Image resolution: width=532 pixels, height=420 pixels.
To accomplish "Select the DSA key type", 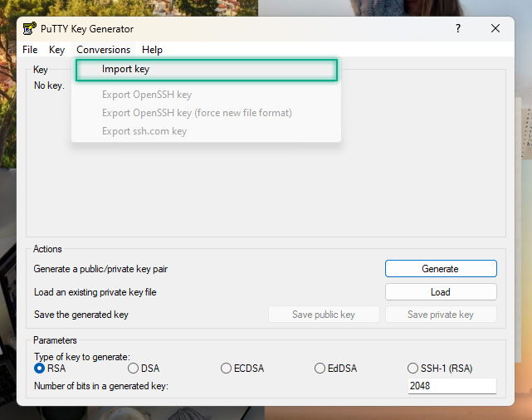I will (x=144, y=368).
